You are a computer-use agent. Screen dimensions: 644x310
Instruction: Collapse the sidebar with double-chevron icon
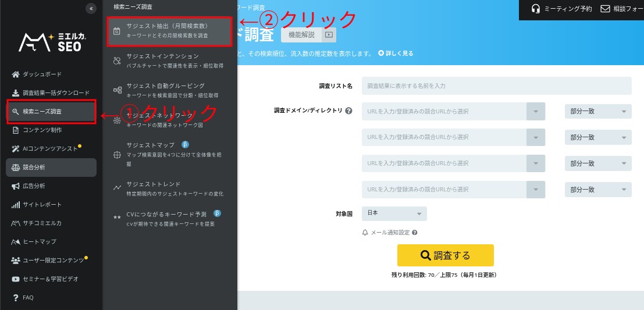90,8
